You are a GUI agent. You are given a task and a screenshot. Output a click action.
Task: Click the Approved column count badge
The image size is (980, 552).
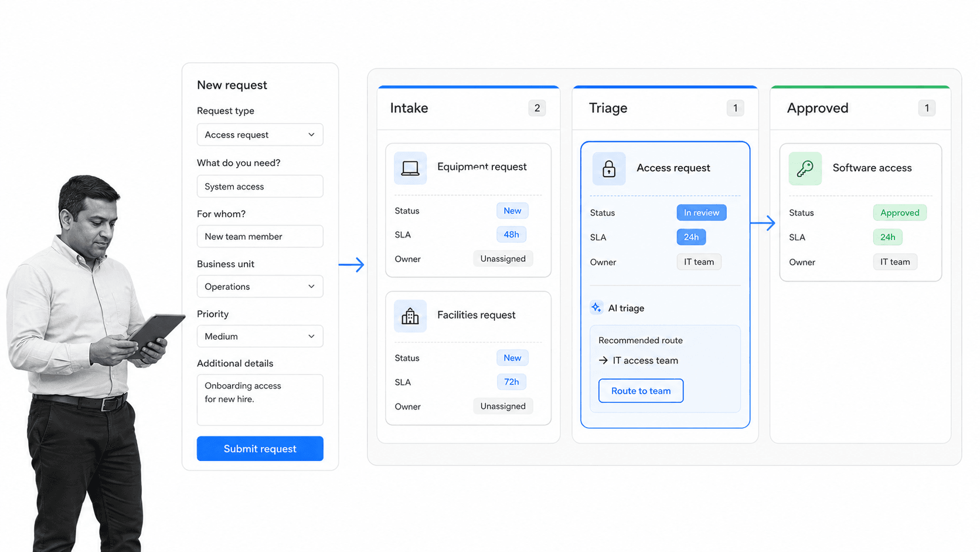click(x=927, y=108)
